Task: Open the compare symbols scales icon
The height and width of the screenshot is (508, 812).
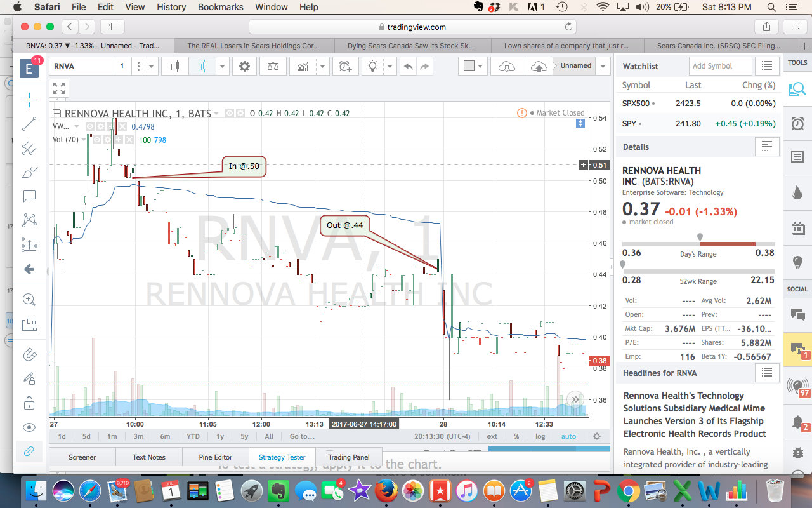Action: click(273, 66)
